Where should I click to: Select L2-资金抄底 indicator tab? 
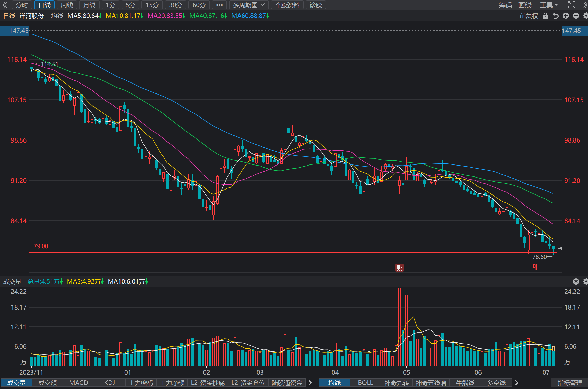(208, 383)
